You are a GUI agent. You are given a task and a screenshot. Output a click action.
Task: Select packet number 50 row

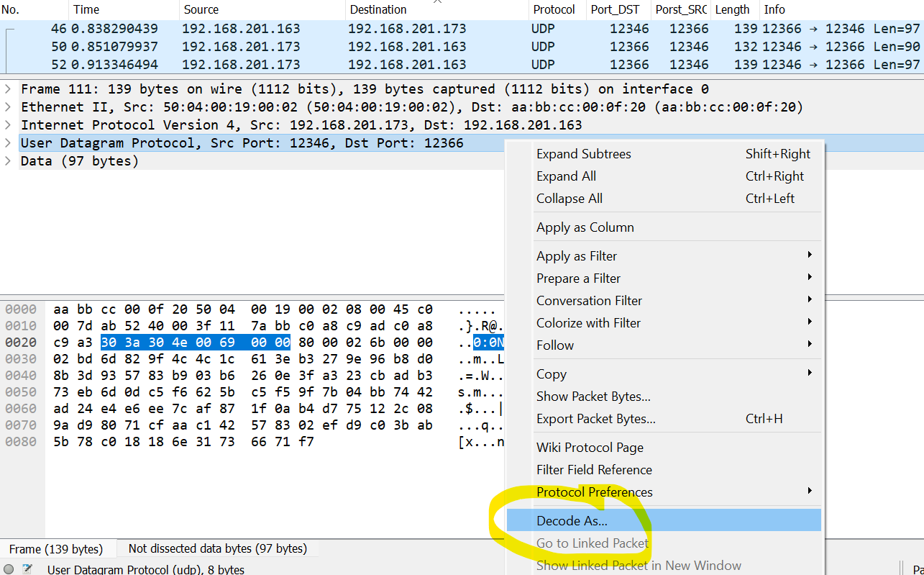[462, 47]
